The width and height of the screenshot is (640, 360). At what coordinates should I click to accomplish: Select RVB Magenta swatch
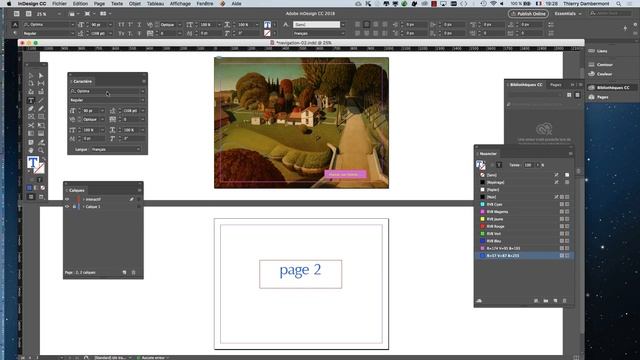(x=524, y=211)
